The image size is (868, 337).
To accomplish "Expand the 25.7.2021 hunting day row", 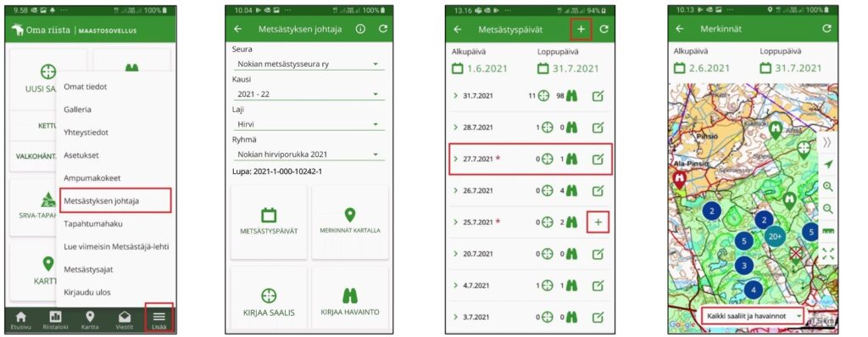I will [x=455, y=222].
